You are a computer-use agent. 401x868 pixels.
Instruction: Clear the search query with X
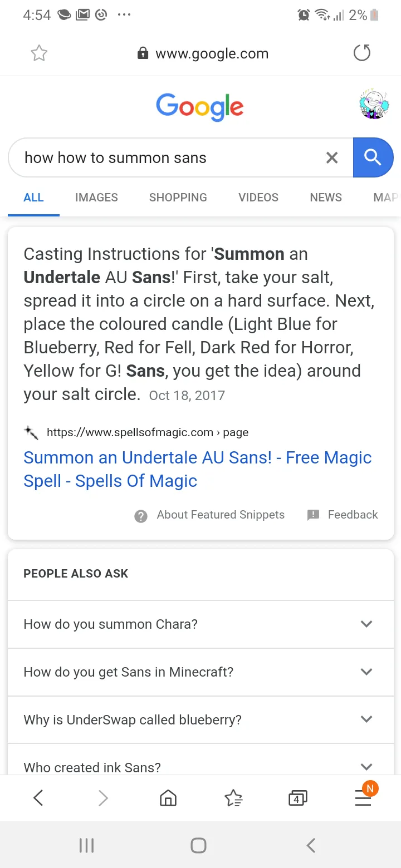332,158
